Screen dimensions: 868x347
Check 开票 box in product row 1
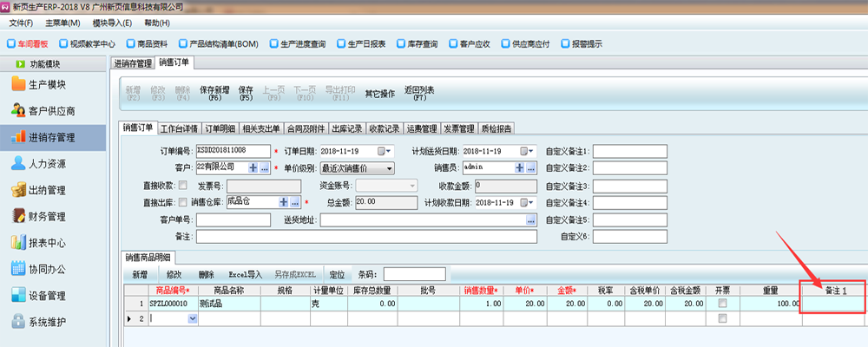point(722,304)
